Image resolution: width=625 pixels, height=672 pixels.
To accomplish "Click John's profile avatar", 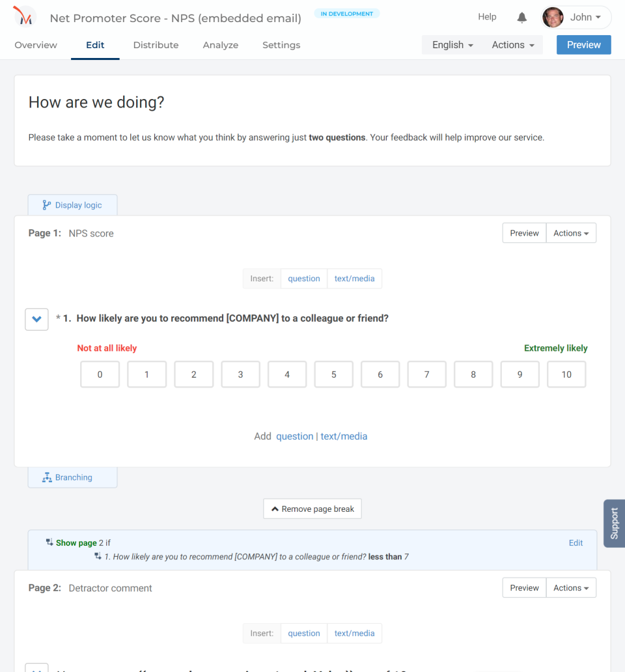I will (x=552, y=17).
